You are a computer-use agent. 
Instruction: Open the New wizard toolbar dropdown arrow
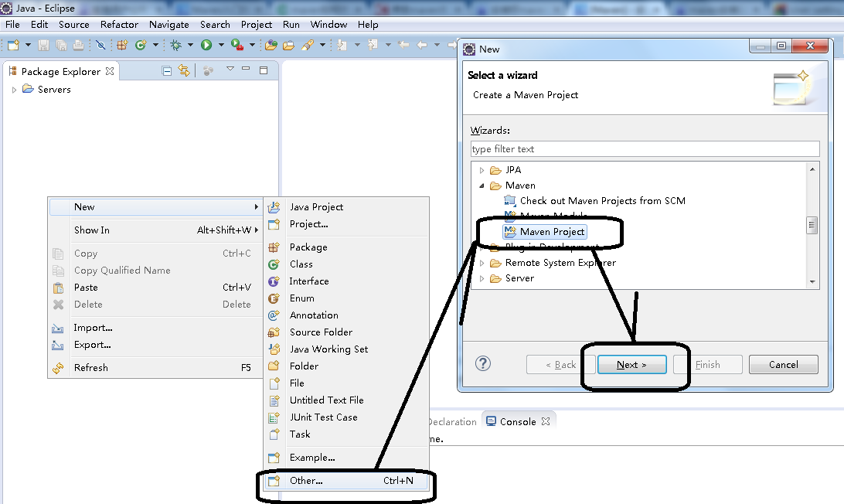coord(28,46)
